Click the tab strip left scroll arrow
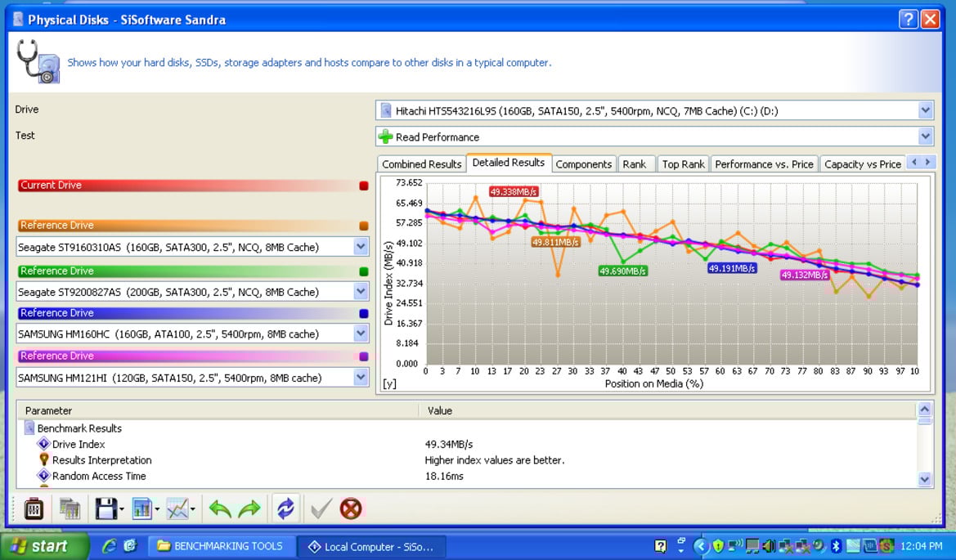This screenshot has height=560, width=956. click(913, 162)
